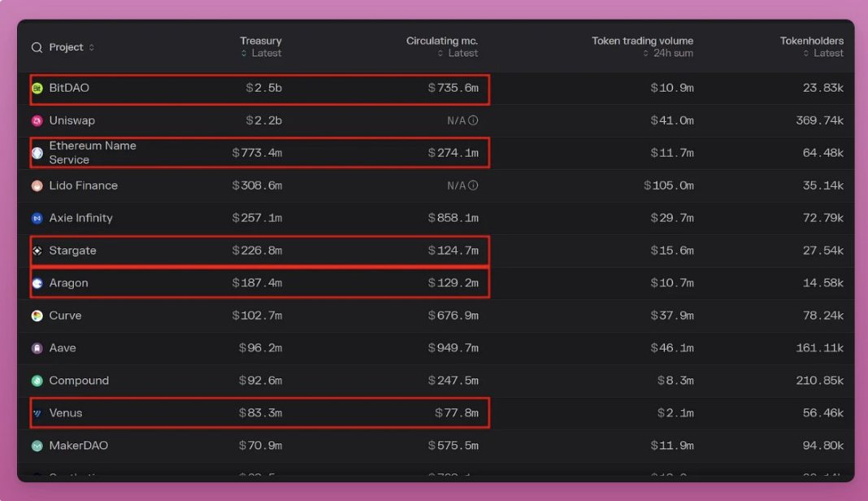The width and height of the screenshot is (868, 501).
Task: Click the Compound green logo icon
Action: 37,381
